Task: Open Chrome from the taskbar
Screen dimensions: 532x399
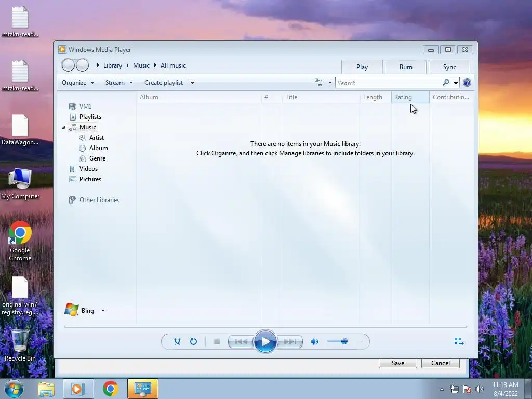Action: (110, 389)
